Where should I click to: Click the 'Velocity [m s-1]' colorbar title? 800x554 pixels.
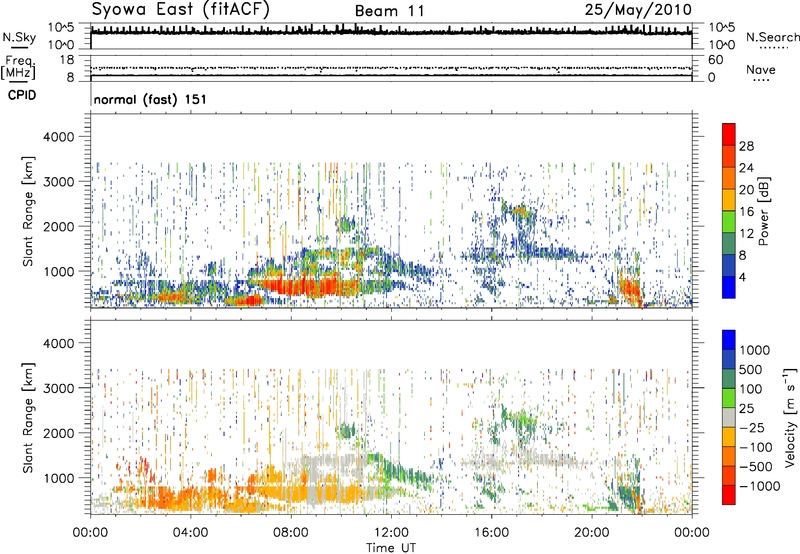click(x=790, y=417)
